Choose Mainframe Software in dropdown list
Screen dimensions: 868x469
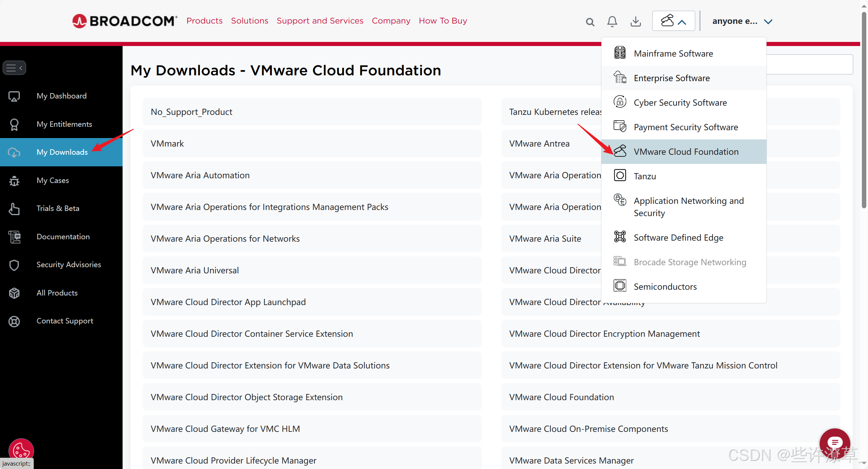pos(673,54)
